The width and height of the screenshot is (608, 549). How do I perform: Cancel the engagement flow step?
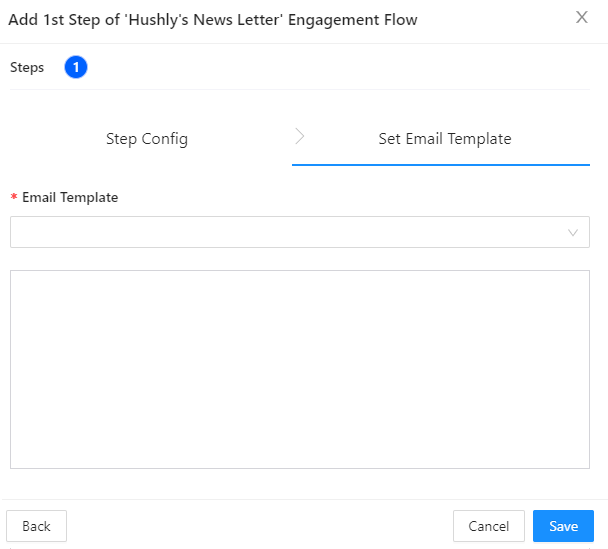pyautogui.click(x=489, y=526)
